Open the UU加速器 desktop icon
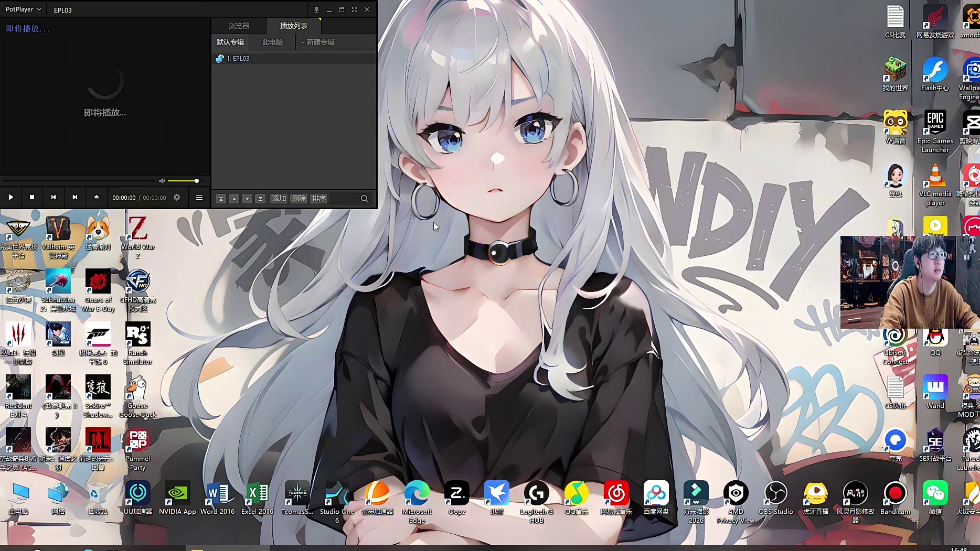Image resolution: width=980 pixels, height=551 pixels. [138, 498]
